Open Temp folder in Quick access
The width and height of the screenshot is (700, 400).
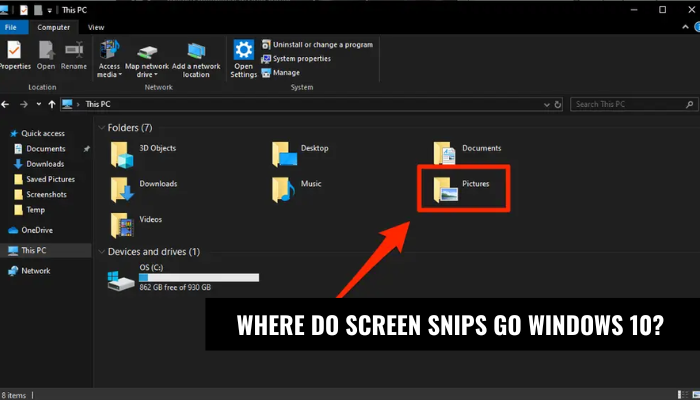(x=29, y=209)
